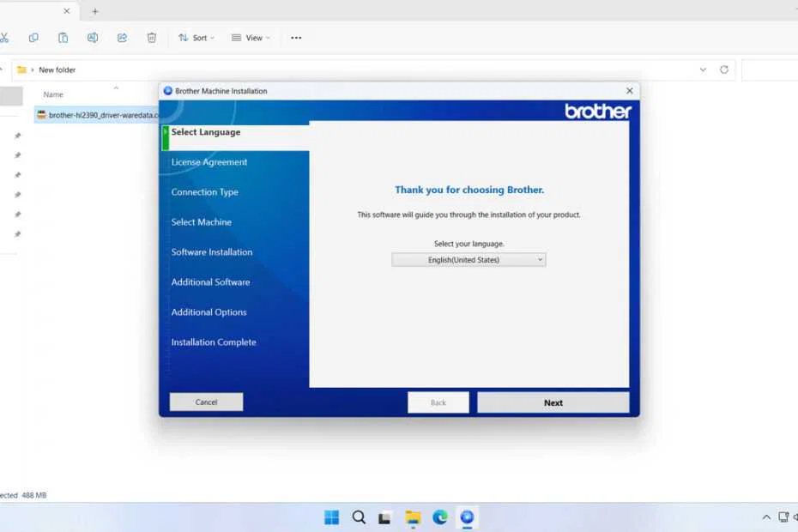Screen dimensions: 798x532
Task: Open the Sort dropdown menu
Action: [x=196, y=38]
